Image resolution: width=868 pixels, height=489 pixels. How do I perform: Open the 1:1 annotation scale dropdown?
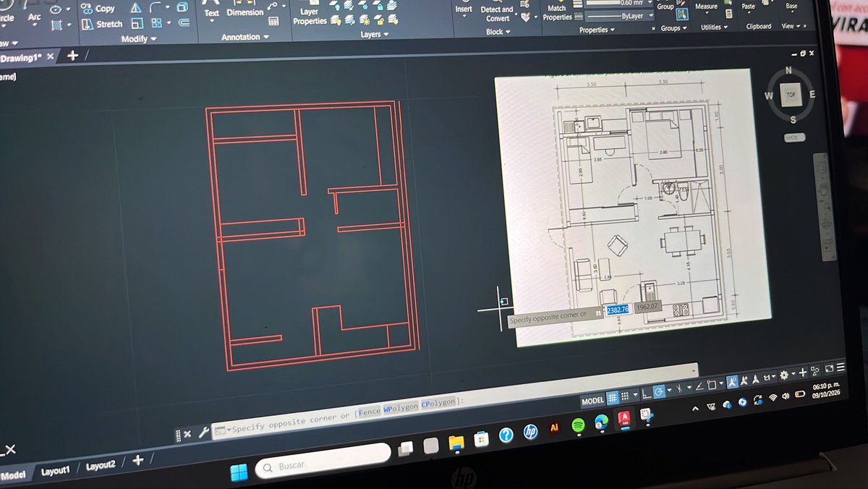click(x=769, y=377)
